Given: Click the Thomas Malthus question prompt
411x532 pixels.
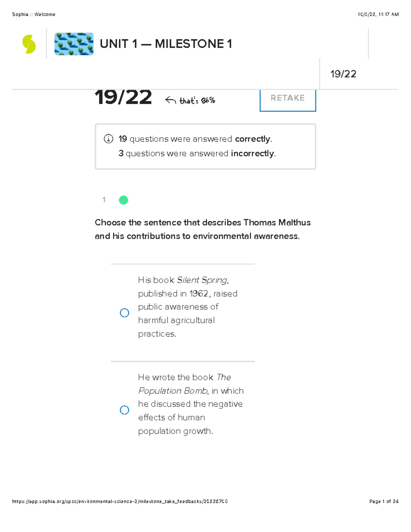Looking at the screenshot, I should coord(203,229).
